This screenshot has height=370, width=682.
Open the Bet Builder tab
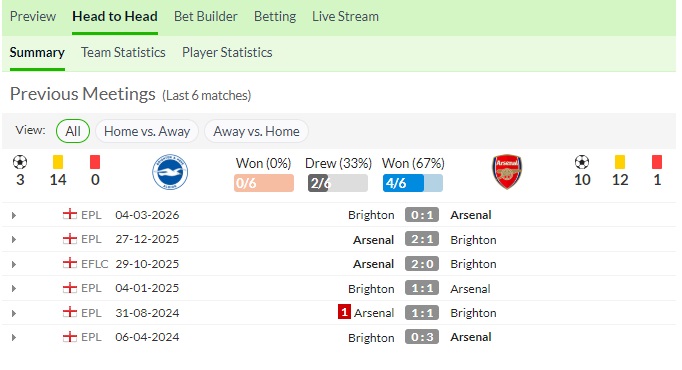pyautogui.click(x=206, y=17)
